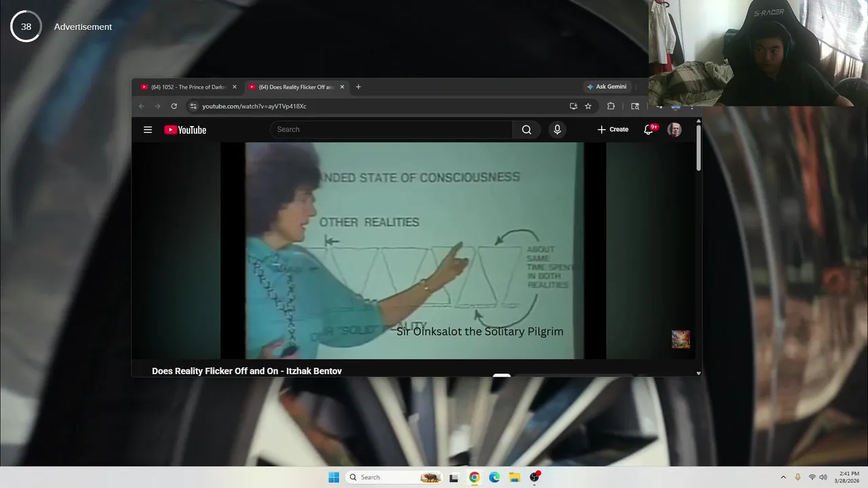Open Microsoft Edge from taskbar
The image size is (868, 488).
pyautogui.click(x=494, y=477)
